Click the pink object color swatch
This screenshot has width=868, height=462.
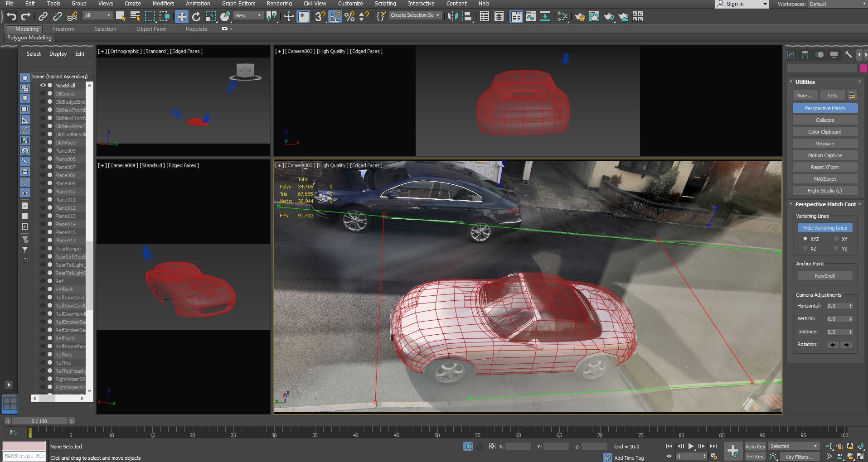pos(863,68)
